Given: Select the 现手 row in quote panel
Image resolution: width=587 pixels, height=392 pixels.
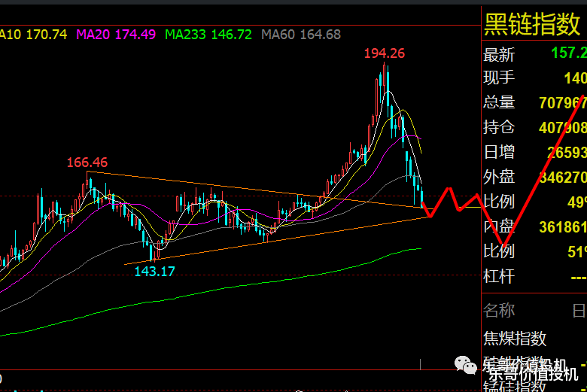Looking at the screenshot, I should (x=534, y=78).
